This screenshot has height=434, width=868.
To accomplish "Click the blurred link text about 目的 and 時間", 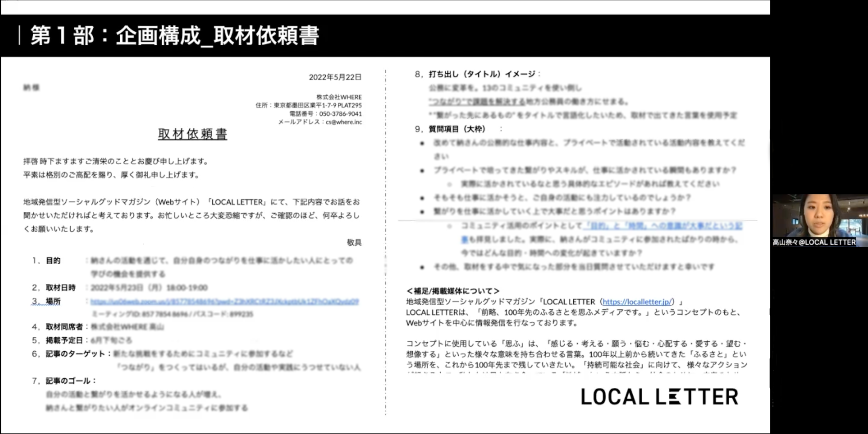I will 663,226.
